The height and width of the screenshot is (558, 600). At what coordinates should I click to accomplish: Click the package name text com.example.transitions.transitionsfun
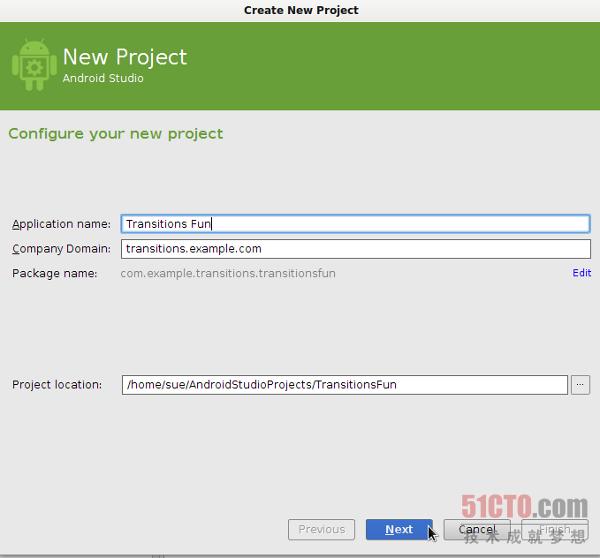(228, 273)
